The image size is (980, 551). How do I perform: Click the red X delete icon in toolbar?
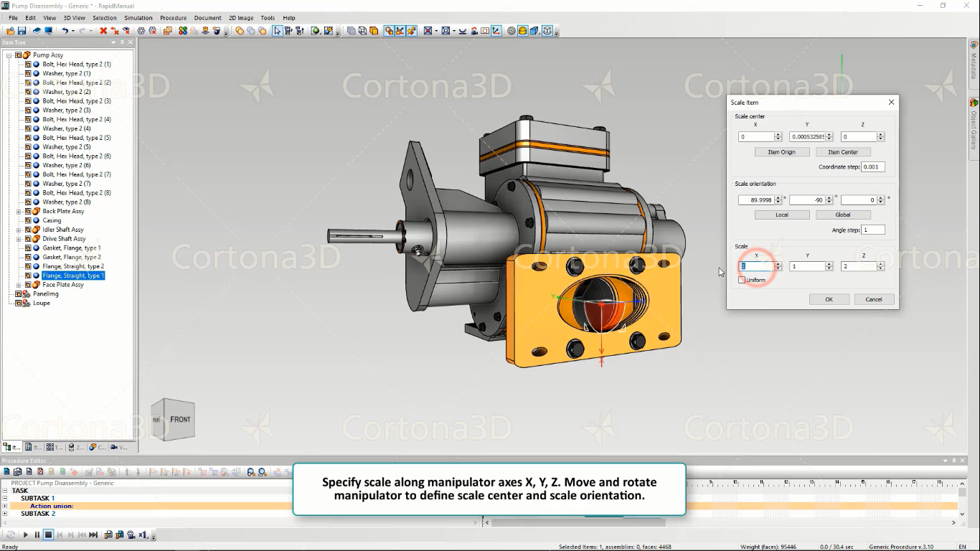coord(103,31)
